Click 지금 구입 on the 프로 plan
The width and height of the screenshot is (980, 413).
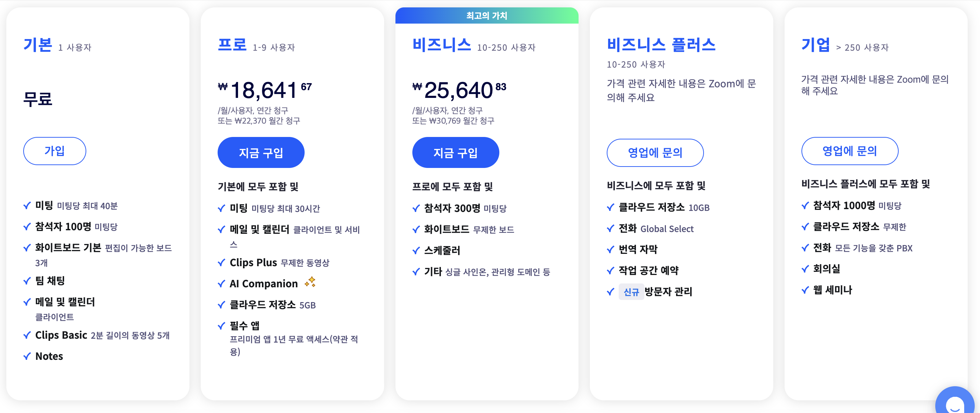coord(261,152)
